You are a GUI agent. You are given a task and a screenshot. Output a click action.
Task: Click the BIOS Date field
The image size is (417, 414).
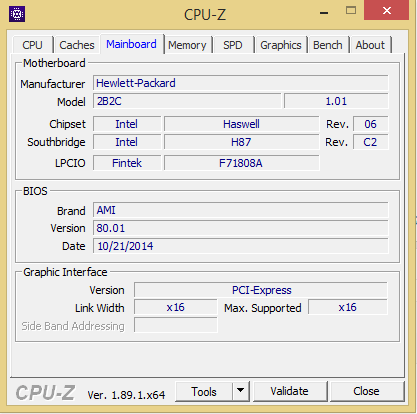coord(241,246)
